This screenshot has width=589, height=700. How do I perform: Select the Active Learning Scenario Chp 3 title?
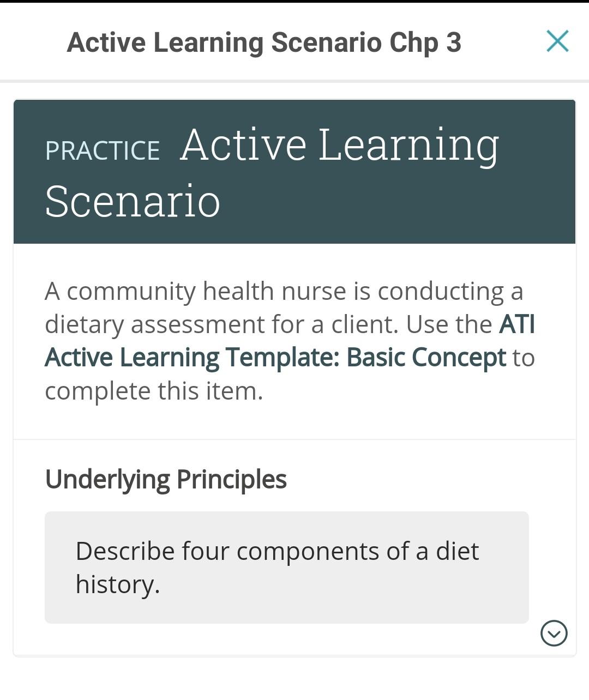coord(264,43)
